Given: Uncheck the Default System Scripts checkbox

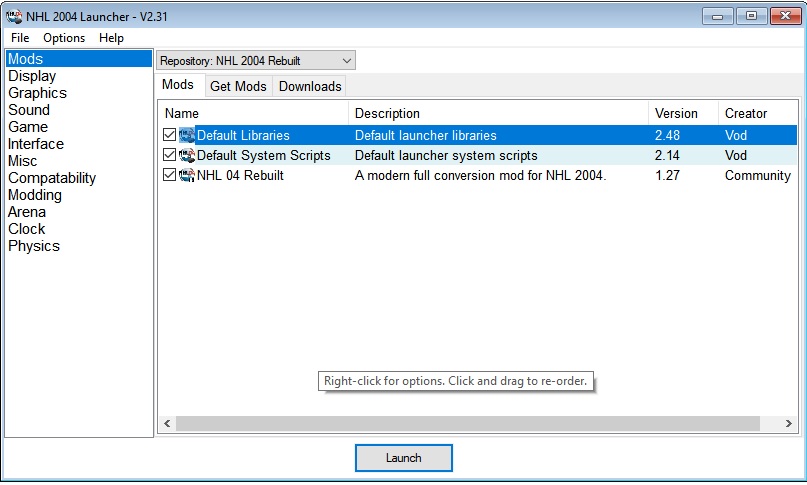Looking at the screenshot, I should 169,155.
